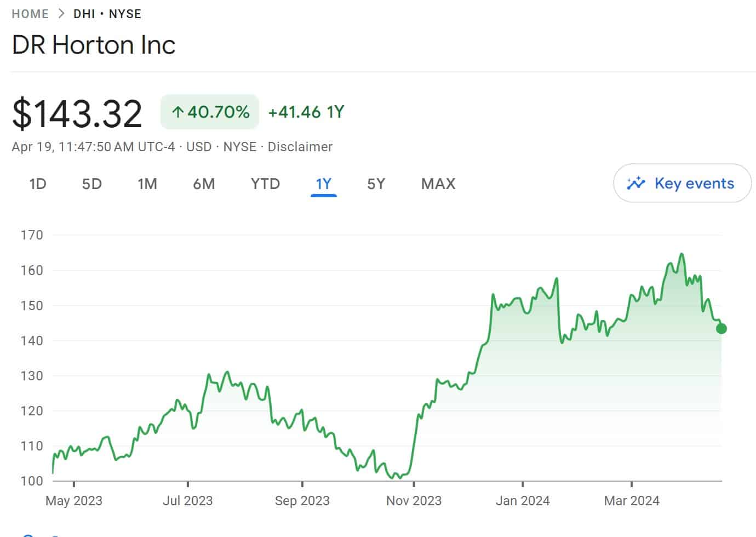Viewport: 756px width, 537px height.
Task: Switch chart to 1D range
Action: point(37,184)
